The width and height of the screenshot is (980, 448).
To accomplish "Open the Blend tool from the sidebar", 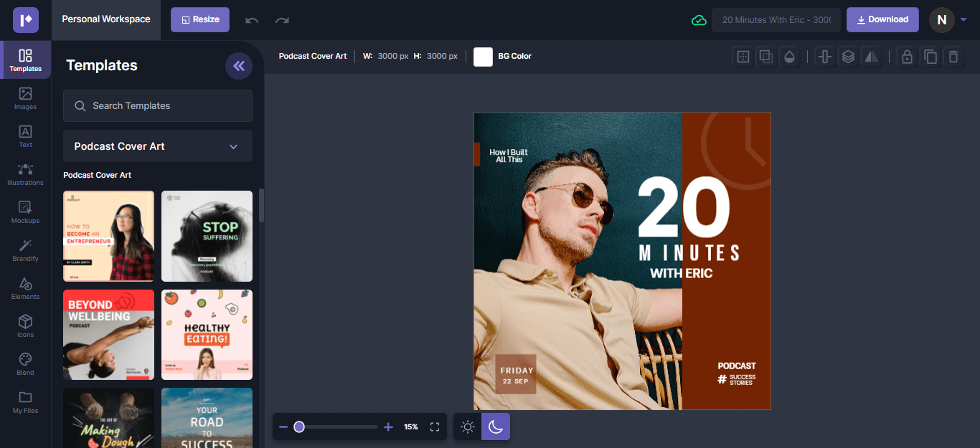I will (25, 364).
